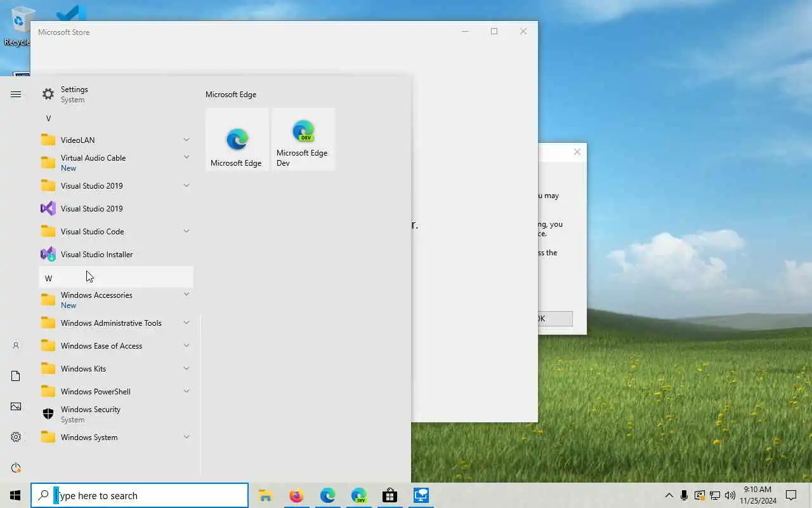The height and width of the screenshot is (508, 812).
Task: Expand the Visual Studio Code folder
Action: [x=116, y=231]
